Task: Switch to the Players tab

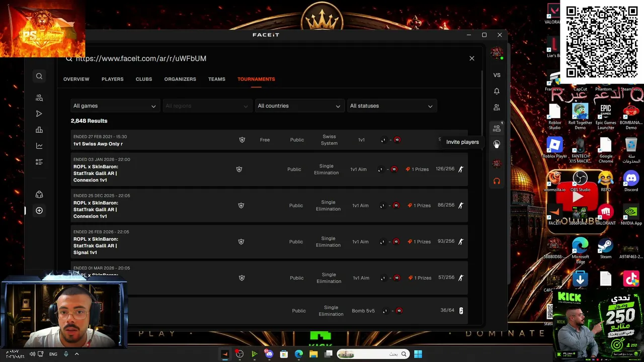Action: (x=112, y=79)
